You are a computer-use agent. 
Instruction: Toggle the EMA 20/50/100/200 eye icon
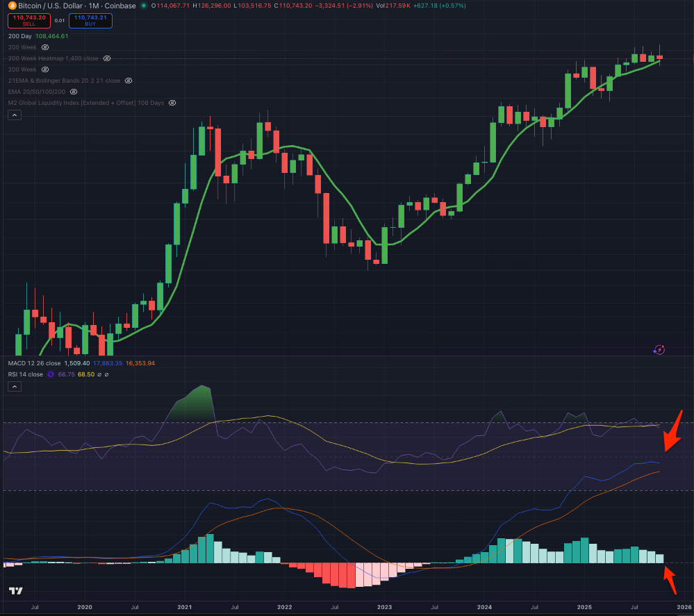74,92
